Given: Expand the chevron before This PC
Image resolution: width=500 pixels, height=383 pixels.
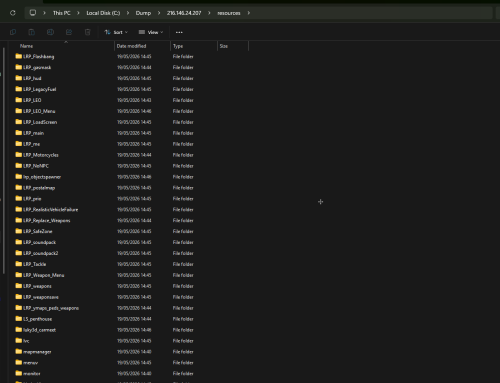Looking at the screenshot, I should (x=44, y=13).
